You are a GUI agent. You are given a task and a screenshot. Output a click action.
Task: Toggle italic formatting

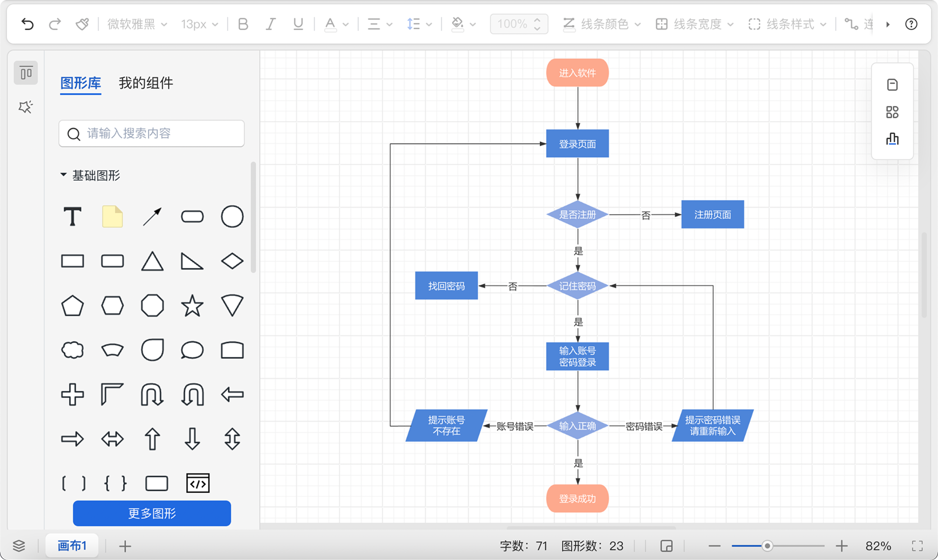coord(270,24)
